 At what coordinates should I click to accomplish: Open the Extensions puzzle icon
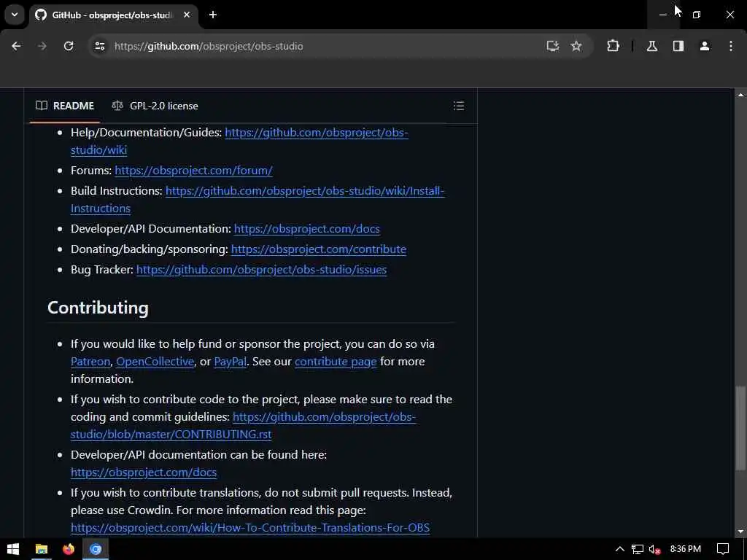[613, 46]
